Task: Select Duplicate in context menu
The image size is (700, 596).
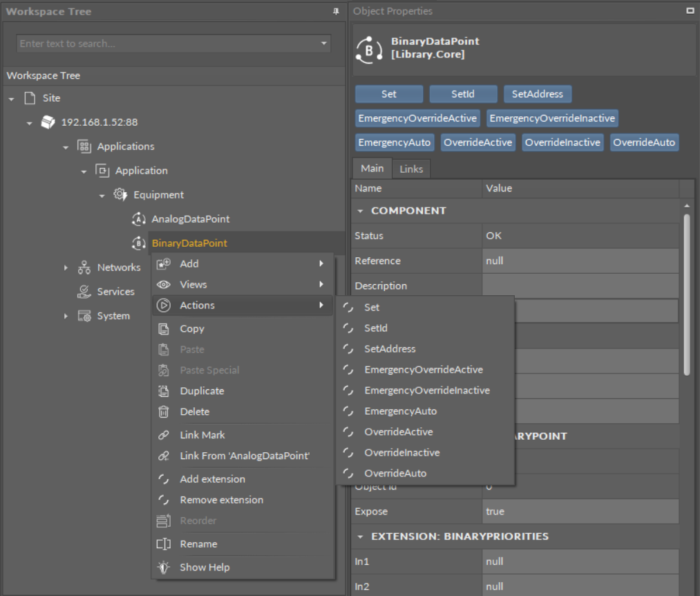Action: (202, 391)
